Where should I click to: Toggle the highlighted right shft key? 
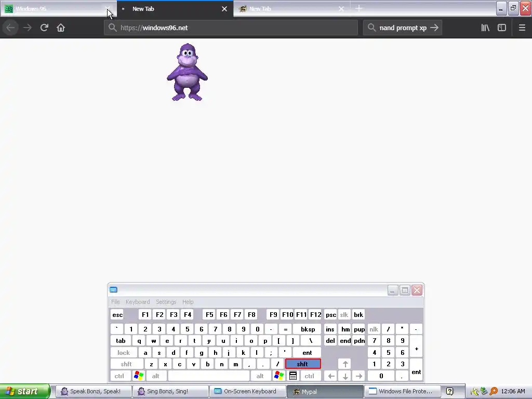click(303, 364)
